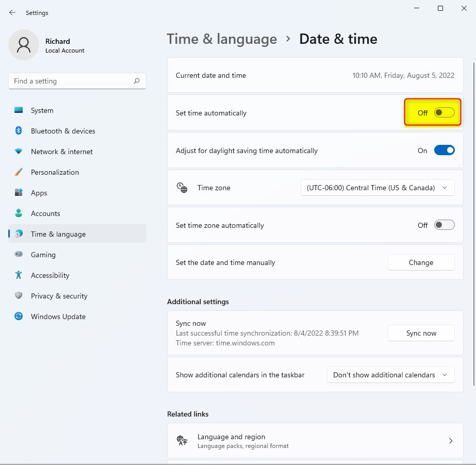The image size is (476, 465).
Task: Click the current date and time text
Action: 403,75
